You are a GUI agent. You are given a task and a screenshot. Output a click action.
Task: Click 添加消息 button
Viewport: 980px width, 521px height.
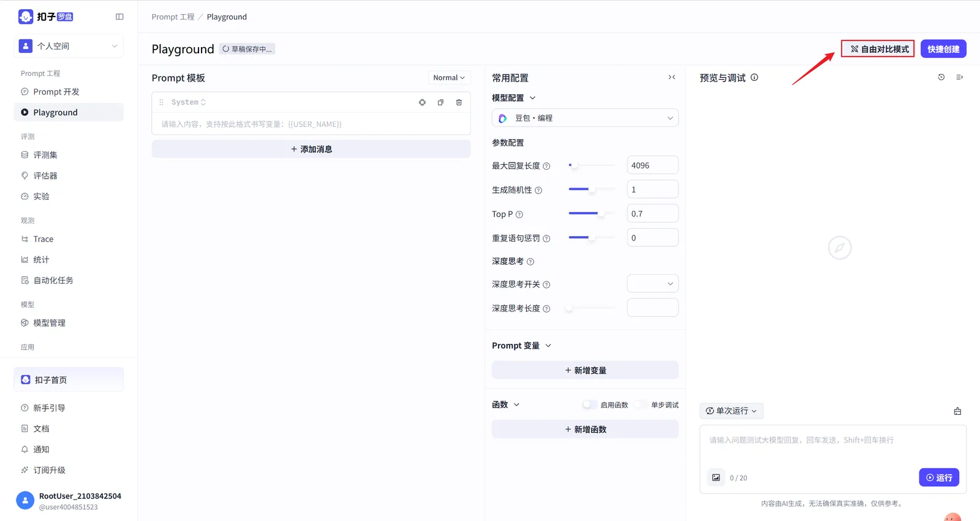[311, 149]
